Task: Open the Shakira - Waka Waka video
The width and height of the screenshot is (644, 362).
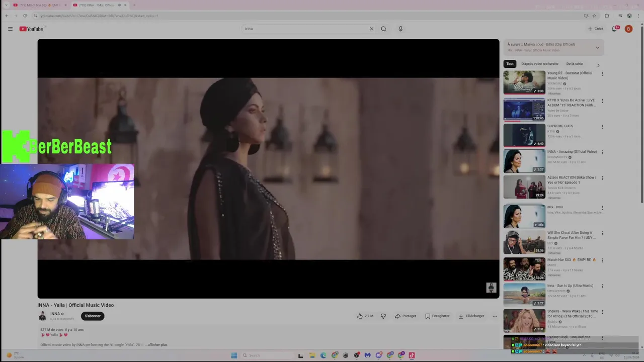Action: (x=573, y=314)
